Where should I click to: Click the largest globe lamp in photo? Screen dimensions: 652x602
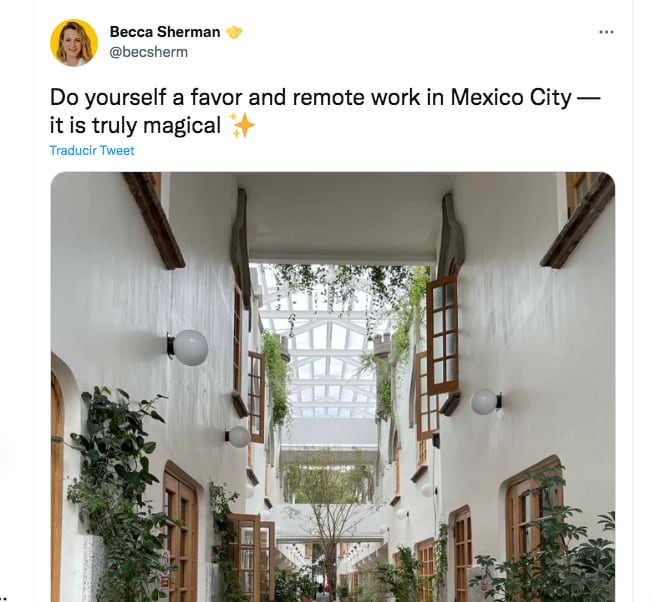(188, 348)
